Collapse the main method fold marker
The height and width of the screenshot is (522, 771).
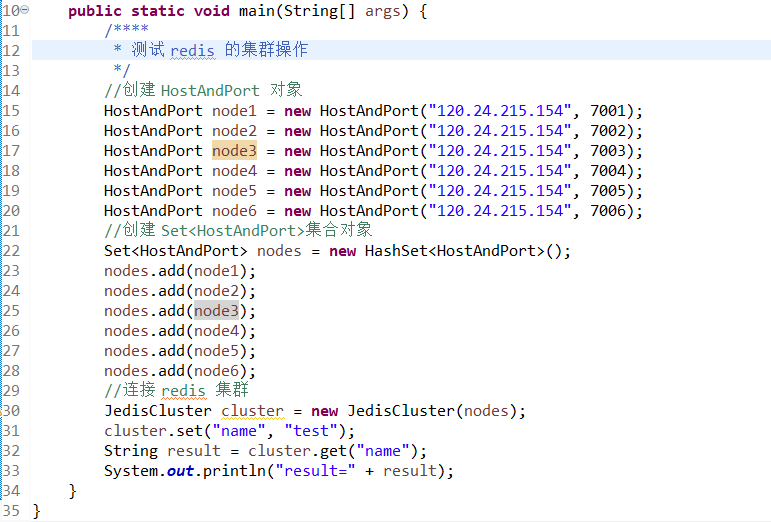point(25,10)
